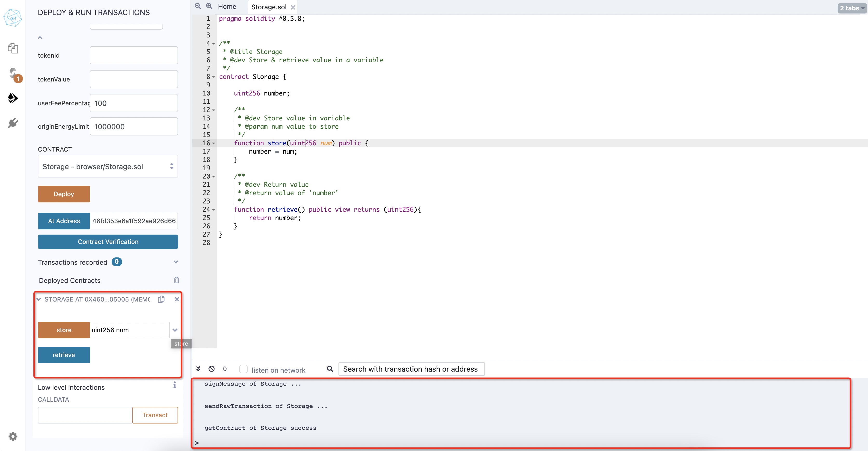The width and height of the screenshot is (868, 451).
Task: Open the Storage contract selection dropdown
Action: (107, 166)
